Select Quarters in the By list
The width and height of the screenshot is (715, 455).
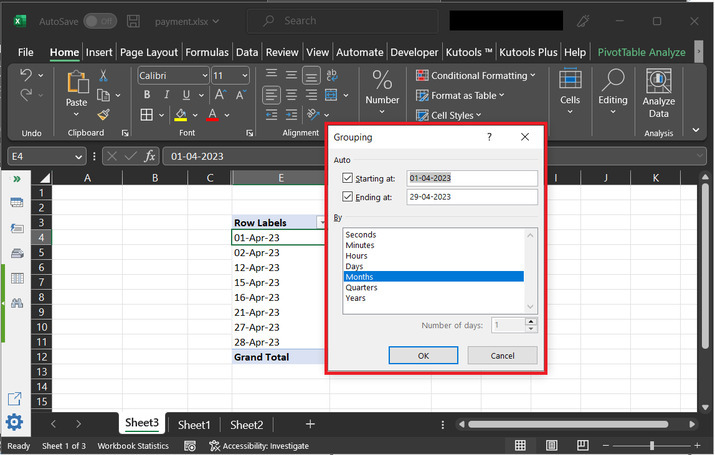click(361, 287)
